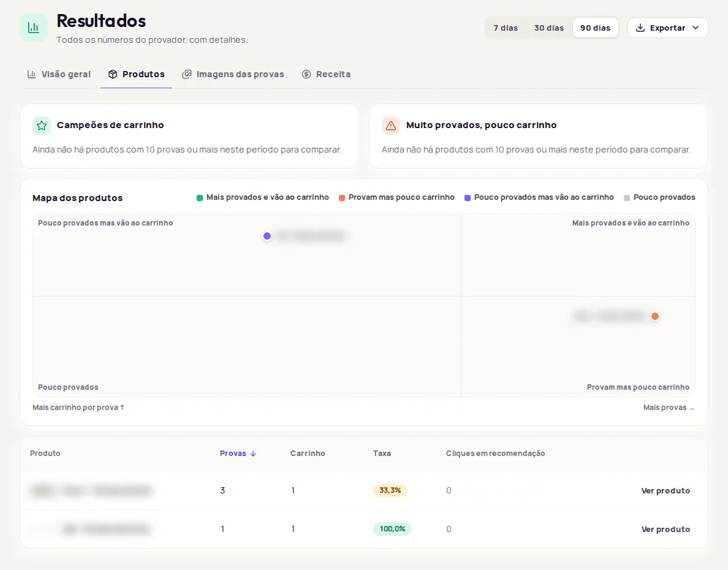This screenshot has height=570, width=728.
Task: Click the Produto column header
Action: pyautogui.click(x=45, y=454)
